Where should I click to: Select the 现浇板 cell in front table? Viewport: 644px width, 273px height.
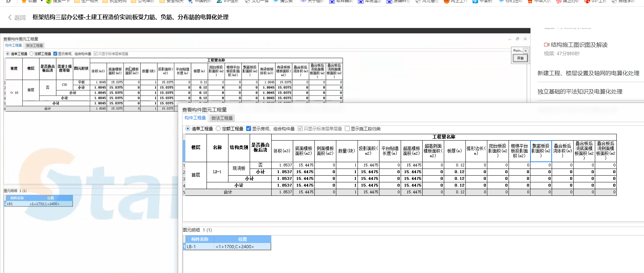click(x=239, y=169)
